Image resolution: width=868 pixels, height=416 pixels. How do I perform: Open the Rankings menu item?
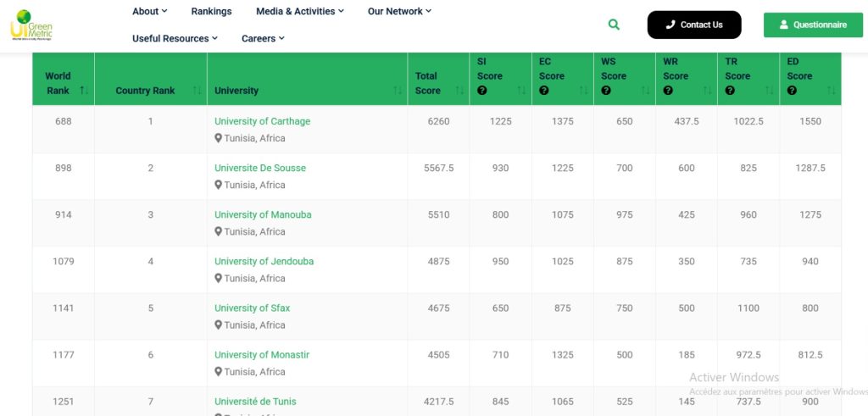click(211, 11)
